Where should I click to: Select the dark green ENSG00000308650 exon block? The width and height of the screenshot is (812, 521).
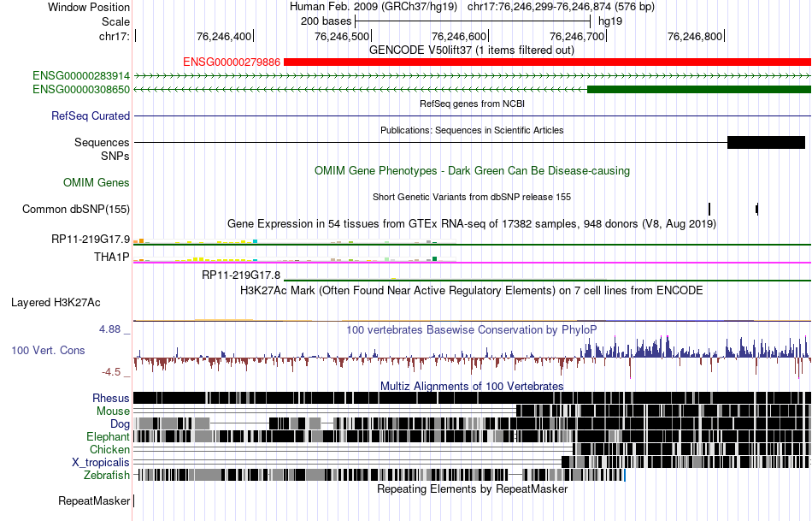699,90
